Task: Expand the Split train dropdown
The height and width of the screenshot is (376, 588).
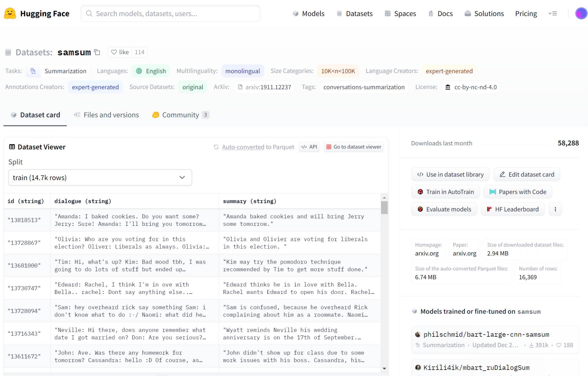Action: click(100, 178)
